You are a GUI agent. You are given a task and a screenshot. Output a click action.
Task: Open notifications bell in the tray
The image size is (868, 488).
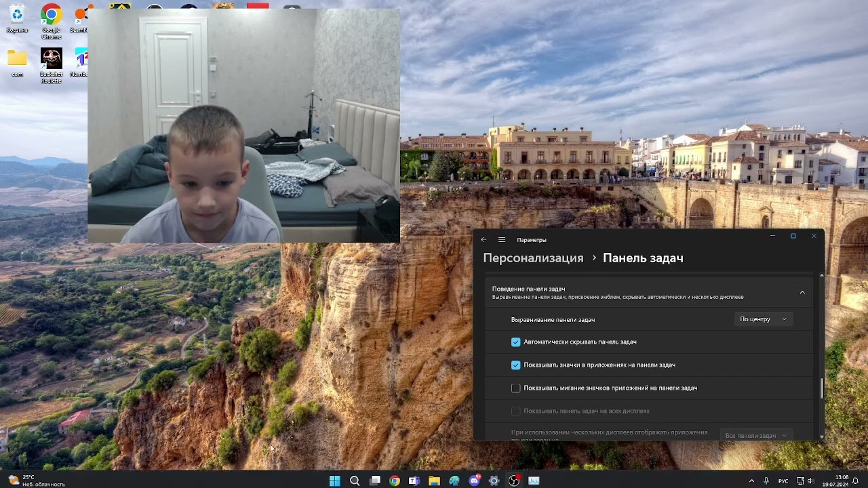pos(856,481)
